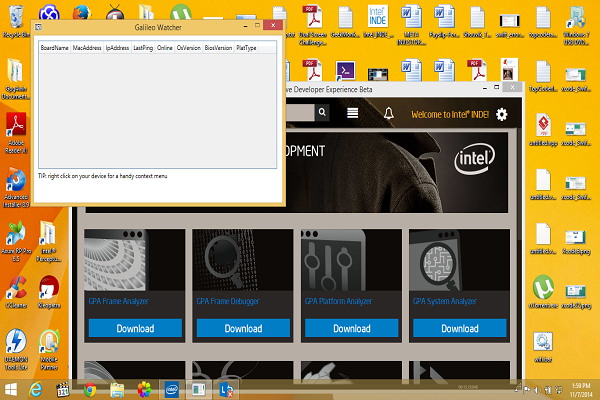This screenshot has height=400, width=600.
Task: Open settings gear in Intel INDE window
Action: [502, 114]
